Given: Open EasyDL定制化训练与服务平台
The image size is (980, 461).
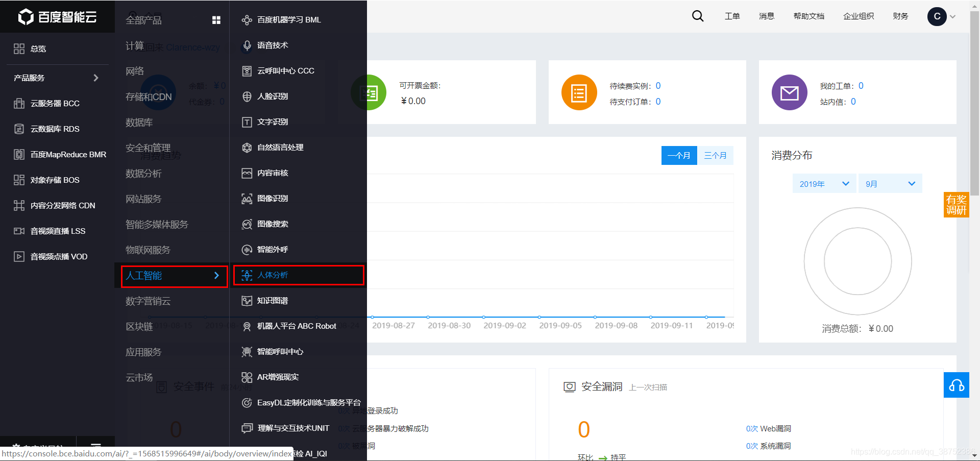Looking at the screenshot, I should 301,403.
